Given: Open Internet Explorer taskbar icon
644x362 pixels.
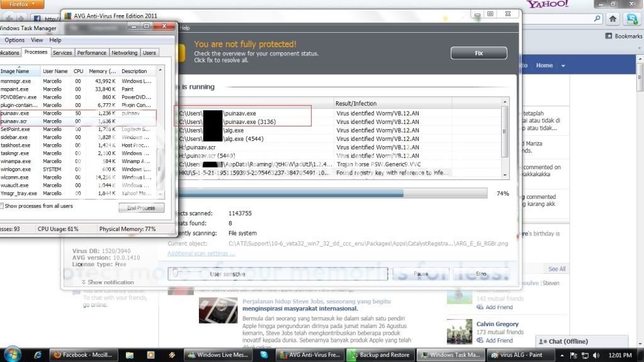Looking at the screenshot, I should pos(37,355).
